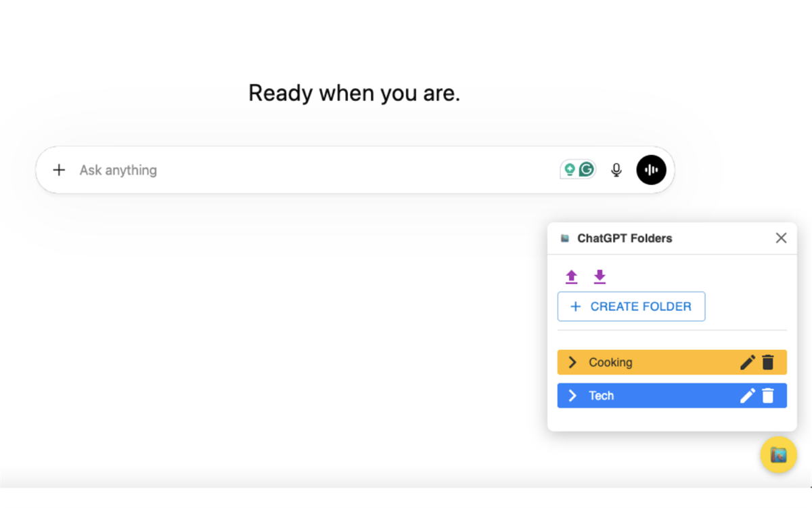Start voice mode with the black waveform button

pos(651,170)
